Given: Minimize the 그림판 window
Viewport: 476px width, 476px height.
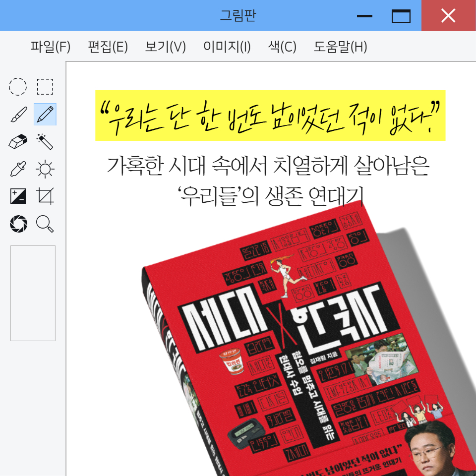Looking at the screenshot, I should tap(364, 16).
